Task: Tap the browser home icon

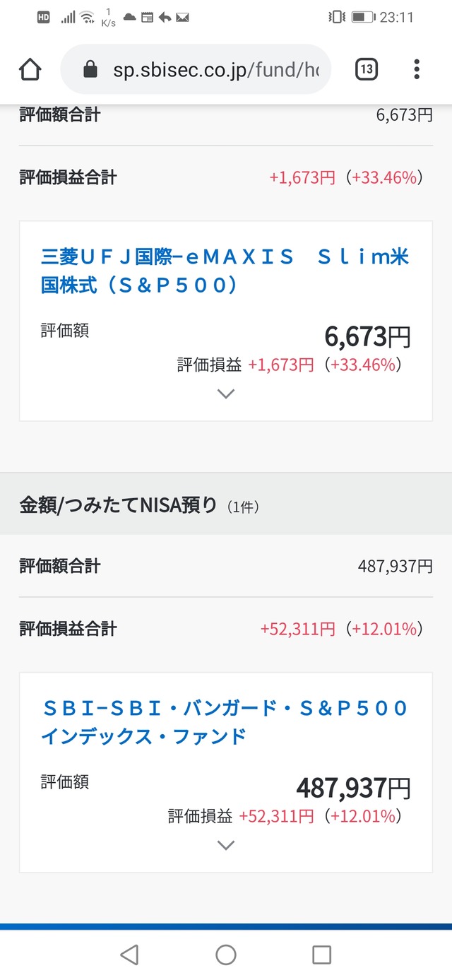Action: 30,69
